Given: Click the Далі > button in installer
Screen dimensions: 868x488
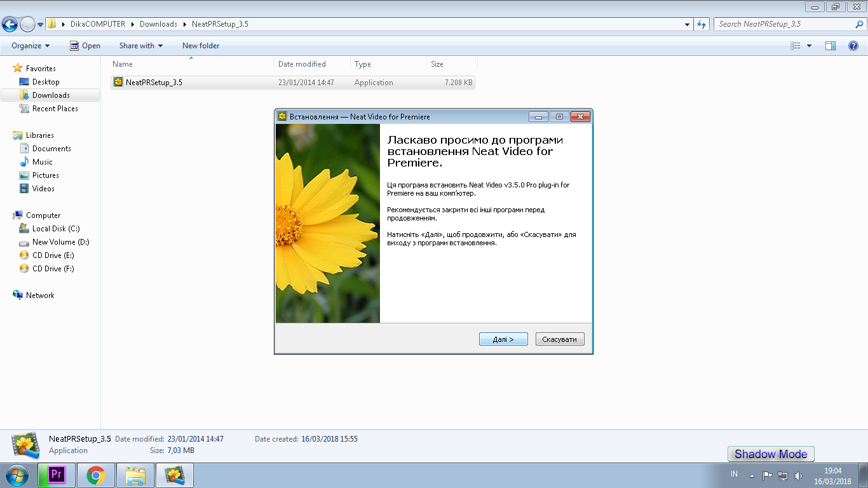Looking at the screenshot, I should (503, 339).
